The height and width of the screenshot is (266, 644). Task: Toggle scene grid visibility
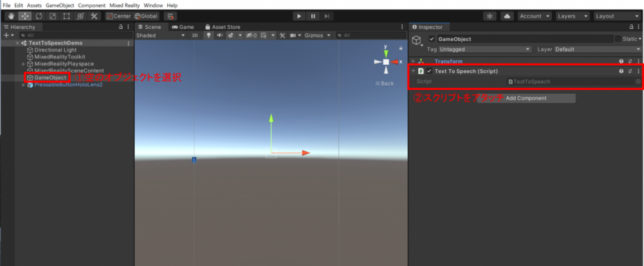[x=264, y=36]
